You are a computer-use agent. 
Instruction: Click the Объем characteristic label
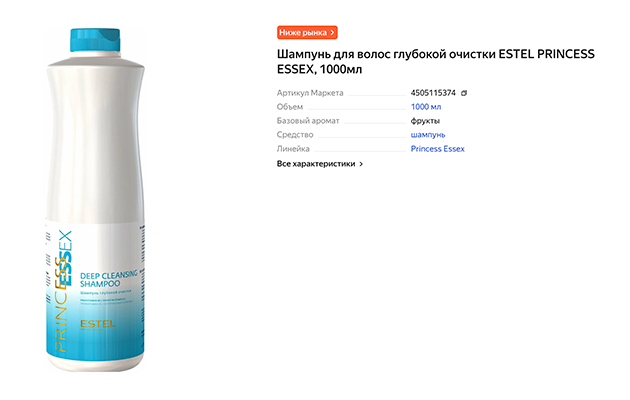(x=289, y=107)
